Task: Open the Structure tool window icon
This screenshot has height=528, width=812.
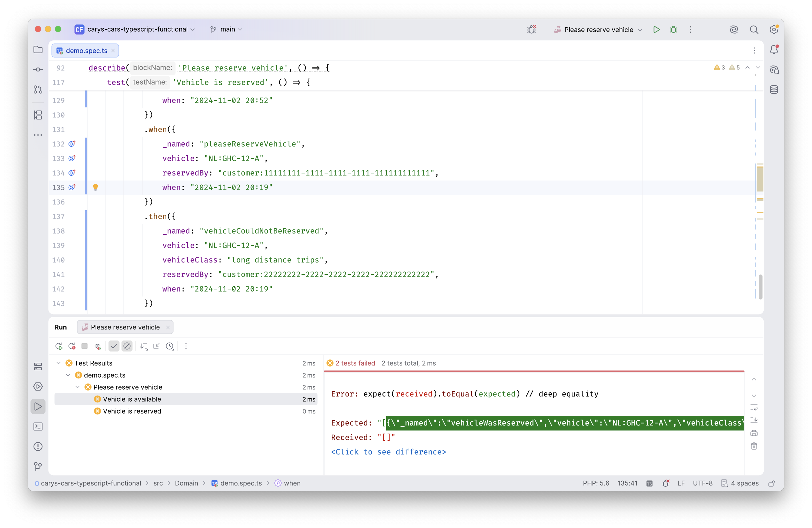Action: (38, 115)
